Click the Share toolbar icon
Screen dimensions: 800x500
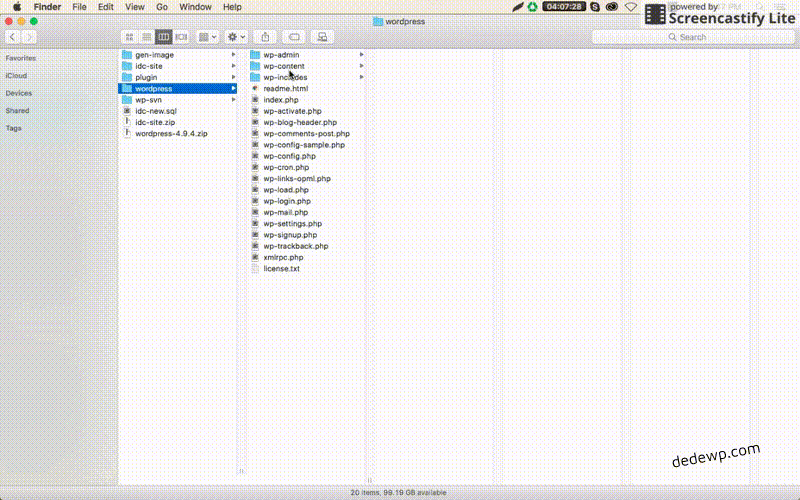[x=266, y=37]
